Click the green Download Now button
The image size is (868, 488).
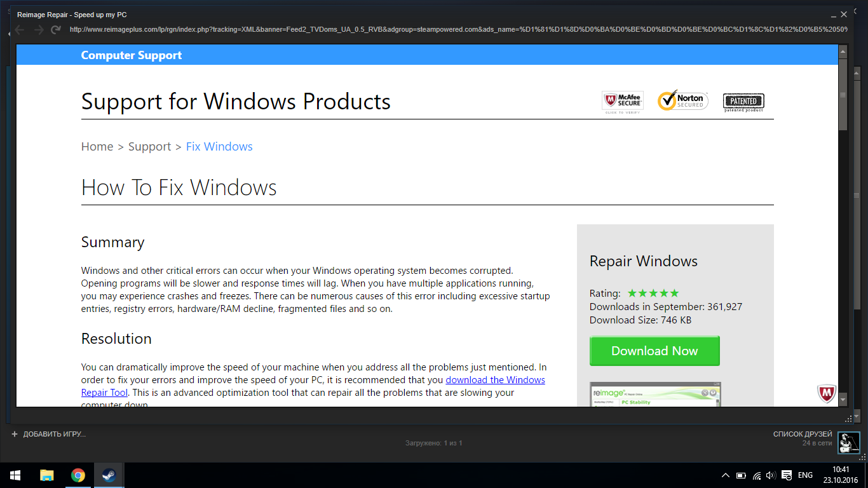[654, 351]
